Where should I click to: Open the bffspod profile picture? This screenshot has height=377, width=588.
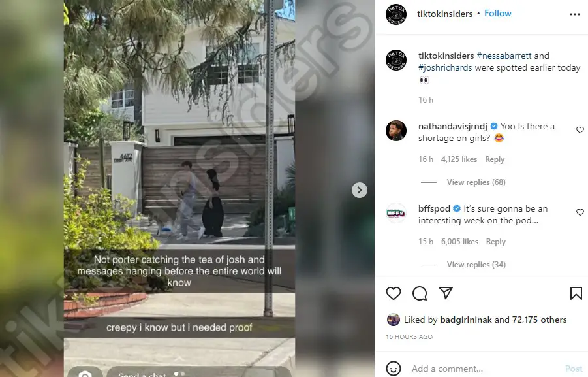396,213
